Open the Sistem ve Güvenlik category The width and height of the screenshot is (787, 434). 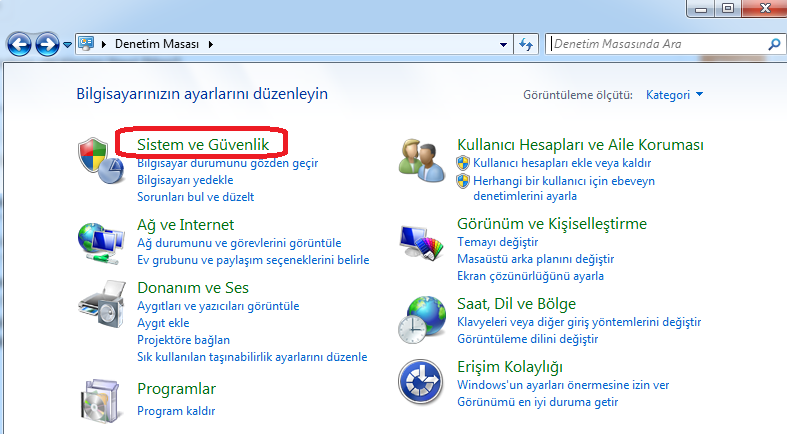pyautogui.click(x=203, y=144)
